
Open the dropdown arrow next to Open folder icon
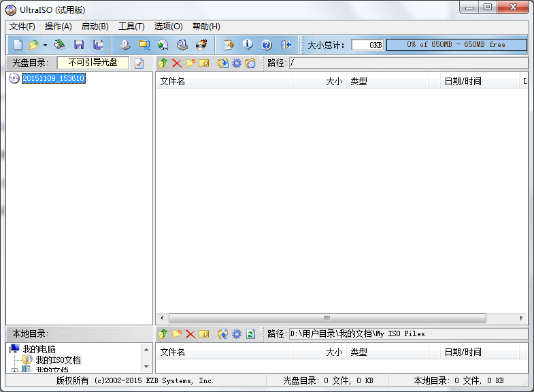(45, 45)
